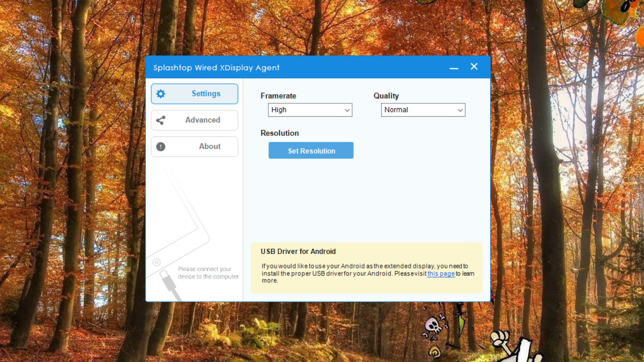
Task: Click the please connect your device message
Action: pos(208,273)
